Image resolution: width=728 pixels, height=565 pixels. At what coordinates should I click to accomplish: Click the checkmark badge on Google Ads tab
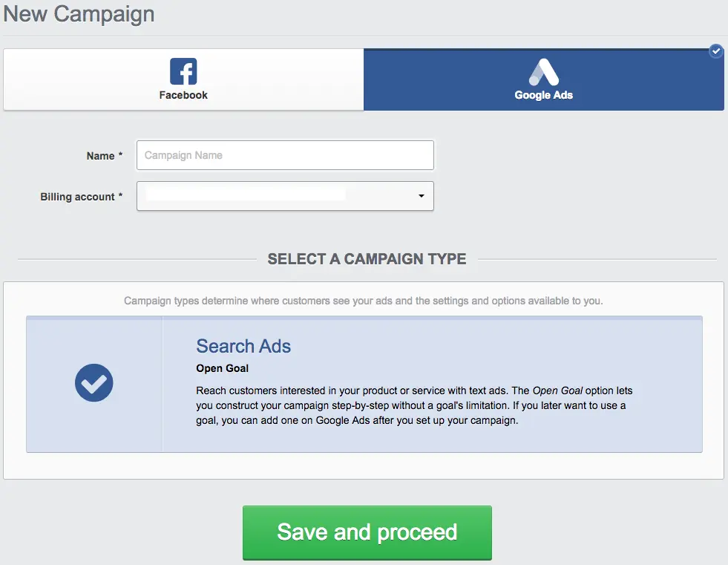coord(715,51)
